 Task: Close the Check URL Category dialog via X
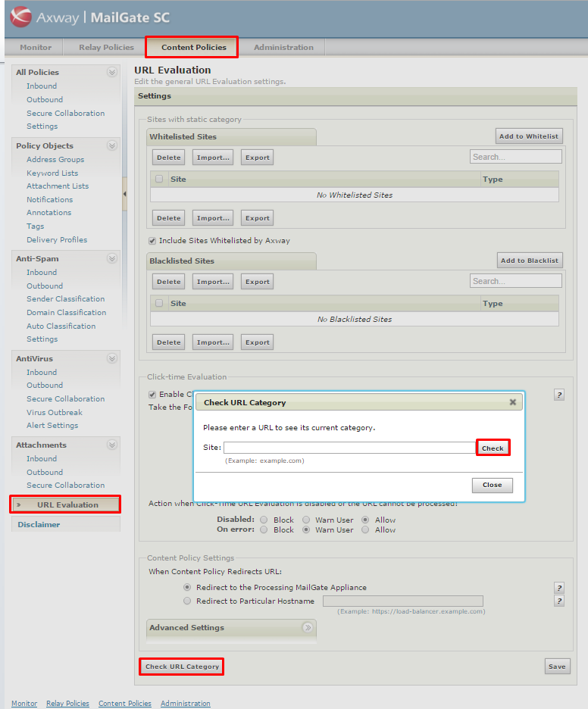point(513,402)
